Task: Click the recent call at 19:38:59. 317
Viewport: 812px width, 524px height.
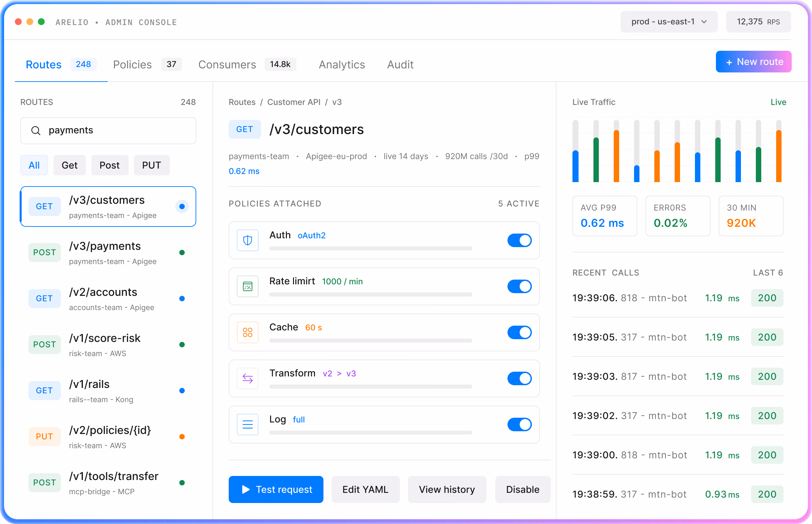Action: tap(678, 494)
